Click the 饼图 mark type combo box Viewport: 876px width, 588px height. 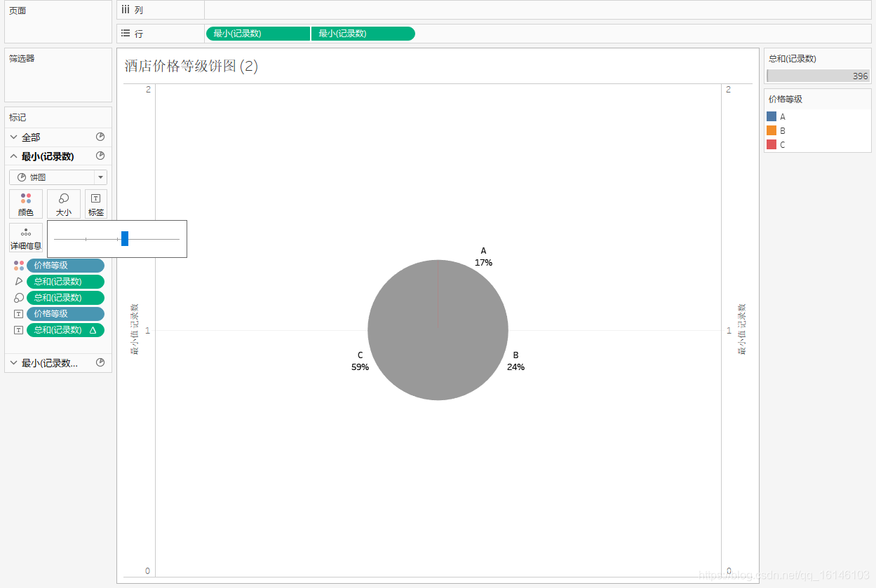coord(58,177)
